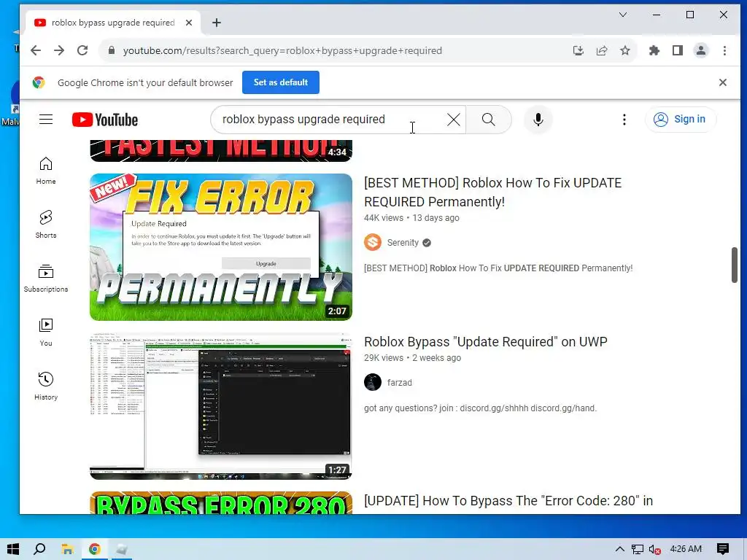Open Chrome's three-dot menu
The image size is (747, 560).
coord(724,50)
